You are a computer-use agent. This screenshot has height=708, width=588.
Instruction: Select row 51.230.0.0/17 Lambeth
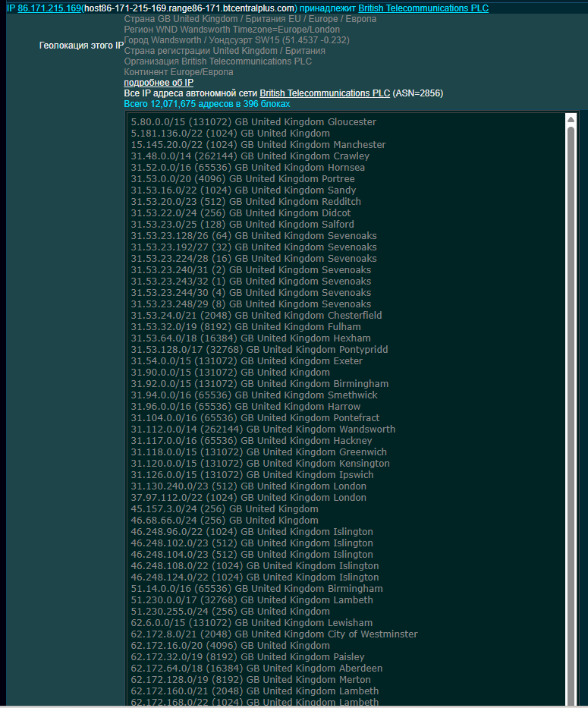tap(252, 600)
